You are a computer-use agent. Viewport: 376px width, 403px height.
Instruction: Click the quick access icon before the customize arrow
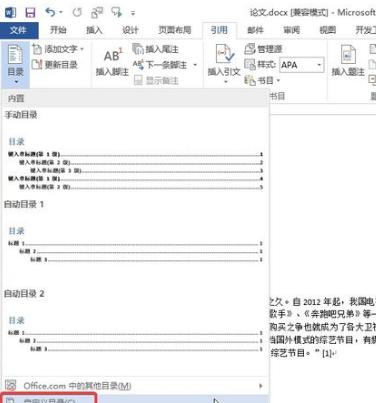[117, 13]
